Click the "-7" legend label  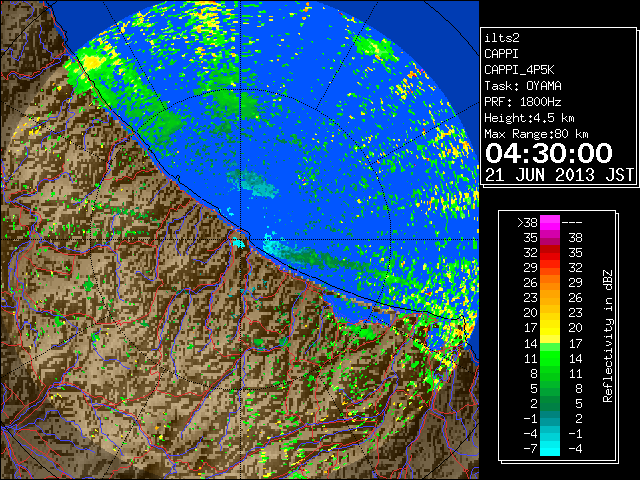click(x=530, y=449)
